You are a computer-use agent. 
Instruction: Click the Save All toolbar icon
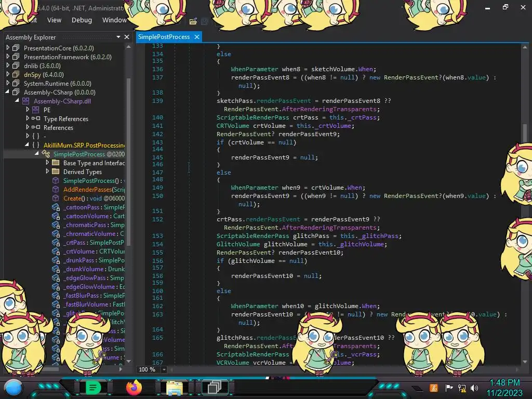click(204, 21)
